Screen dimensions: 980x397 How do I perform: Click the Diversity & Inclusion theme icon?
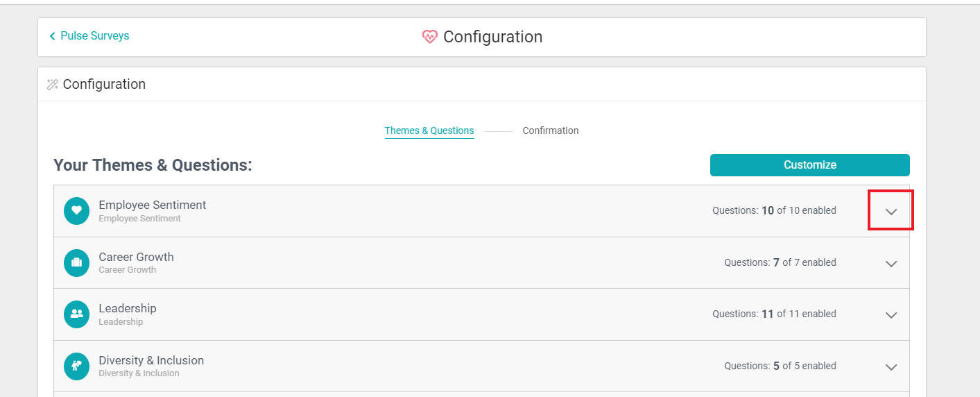(76, 366)
